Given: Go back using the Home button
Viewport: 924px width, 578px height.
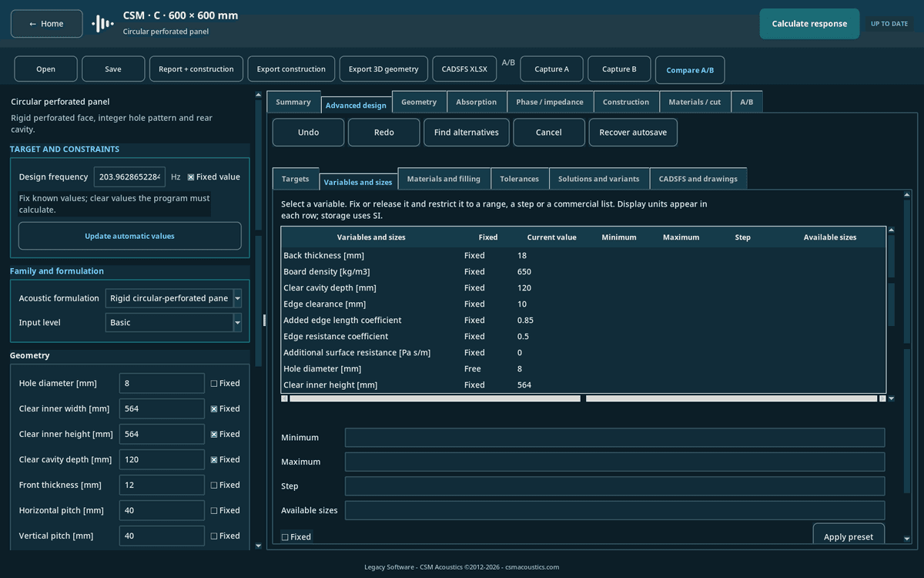Looking at the screenshot, I should pyautogui.click(x=46, y=24).
